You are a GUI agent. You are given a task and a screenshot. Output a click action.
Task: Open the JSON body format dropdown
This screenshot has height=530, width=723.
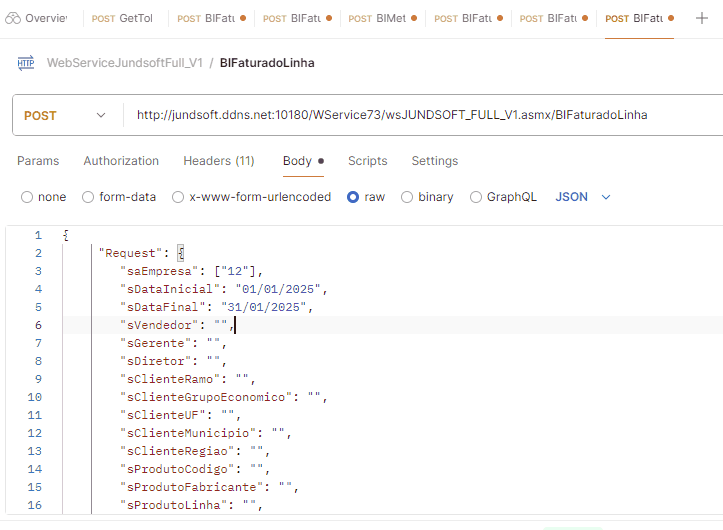coord(582,197)
